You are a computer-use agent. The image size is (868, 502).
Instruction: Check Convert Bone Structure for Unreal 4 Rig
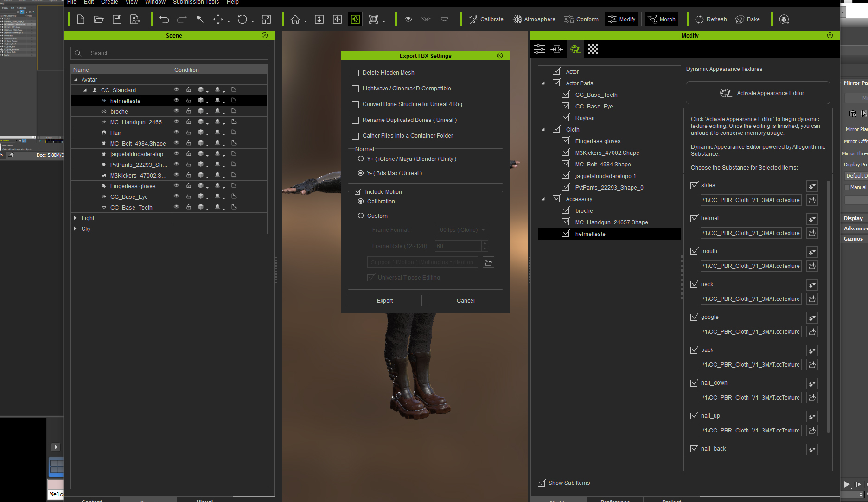pyautogui.click(x=356, y=104)
